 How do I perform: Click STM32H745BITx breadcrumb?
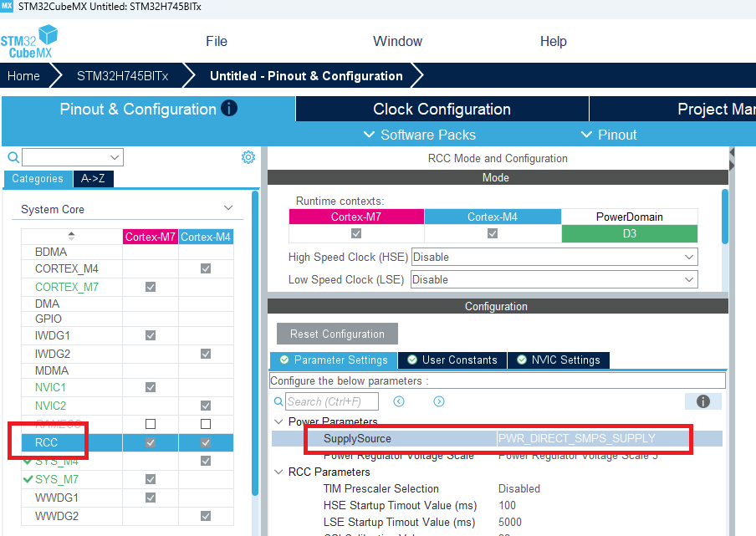[122, 76]
